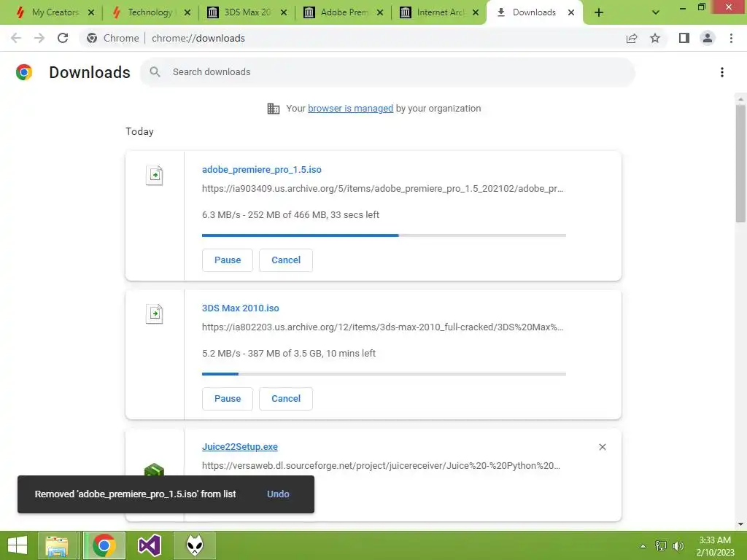Launch Visual Studio from taskbar

pyautogui.click(x=150, y=545)
